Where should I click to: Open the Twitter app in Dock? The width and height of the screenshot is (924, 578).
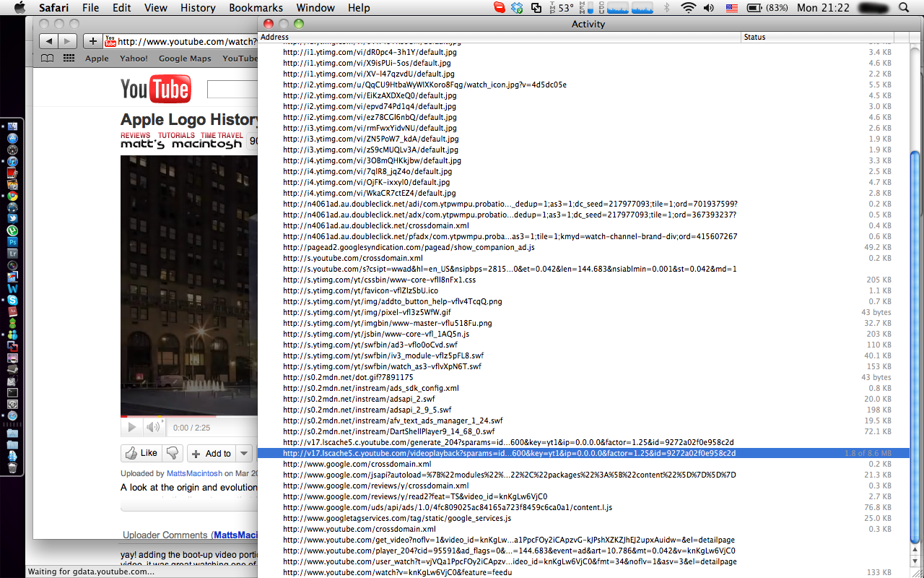12,219
